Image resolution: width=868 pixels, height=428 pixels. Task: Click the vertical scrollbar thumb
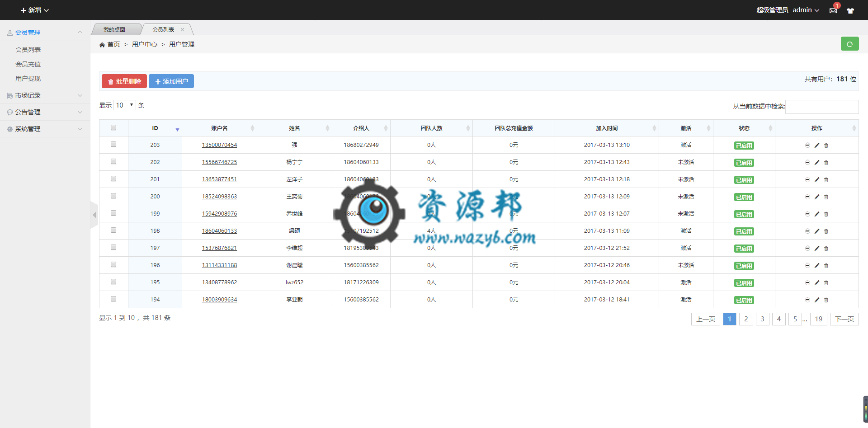pyautogui.click(x=865, y=409)
